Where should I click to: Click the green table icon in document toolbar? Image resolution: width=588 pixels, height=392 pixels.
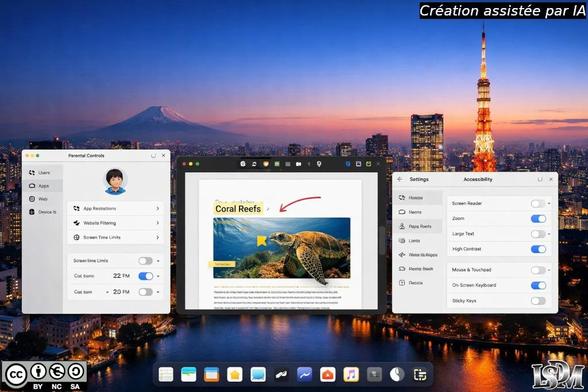277,164
